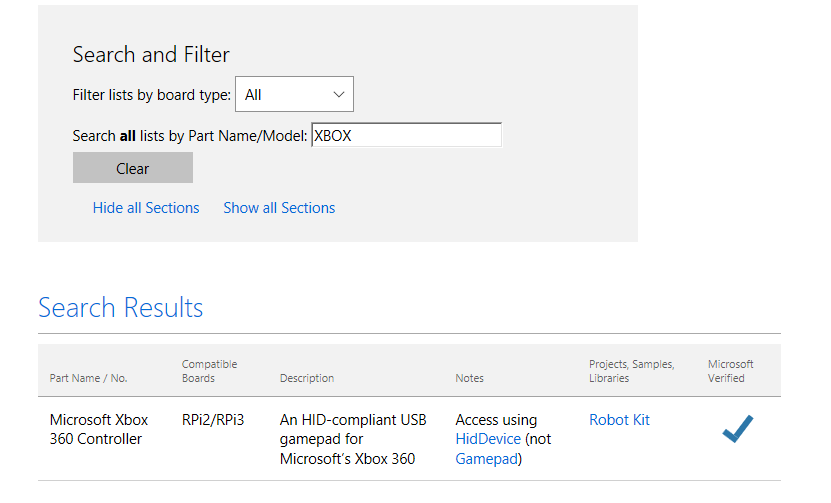Click the Part Name/Model search field

(406, 135)
